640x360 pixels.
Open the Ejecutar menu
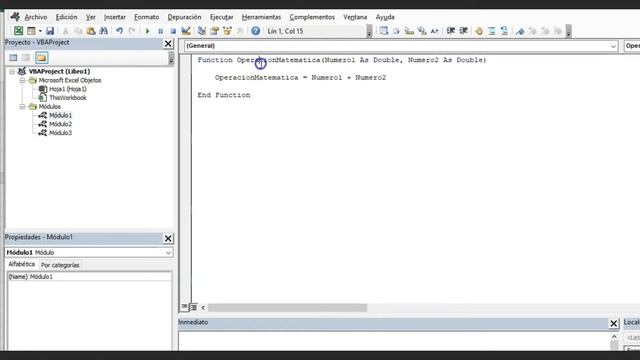click(x=222, y=17)
